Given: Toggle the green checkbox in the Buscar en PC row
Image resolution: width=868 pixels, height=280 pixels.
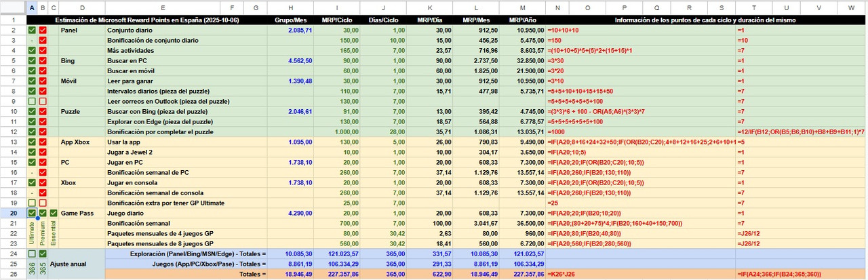Looking at the screenshot, I should point(32,61).
